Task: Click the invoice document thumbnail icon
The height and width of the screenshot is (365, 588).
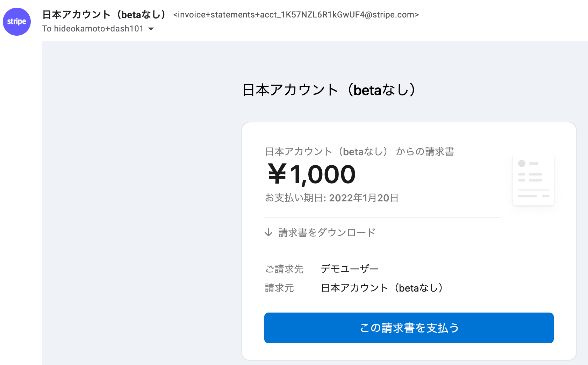Action: (x=533, y=179)
